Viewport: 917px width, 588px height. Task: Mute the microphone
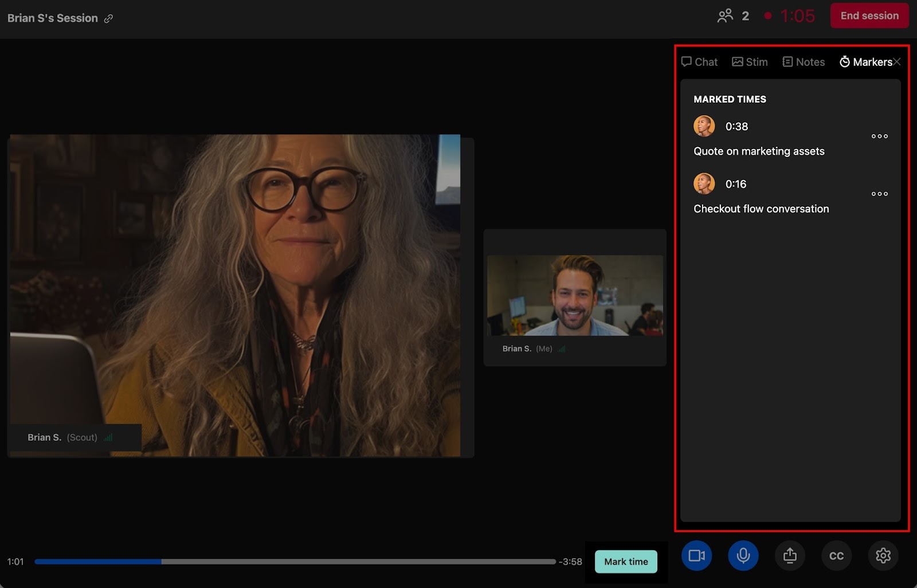tap(743, 555)
